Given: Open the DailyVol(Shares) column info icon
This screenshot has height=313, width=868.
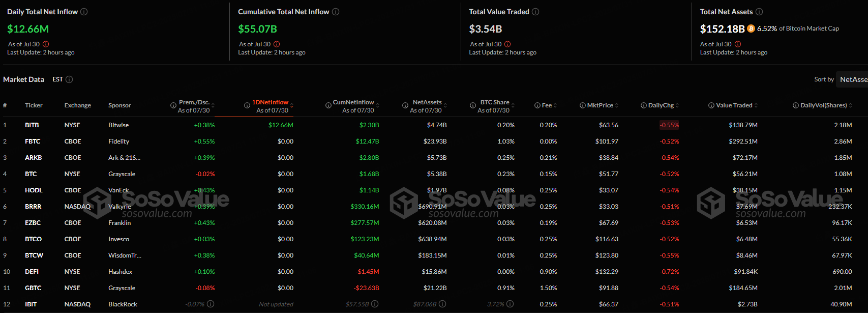Looking at the screenshot, I should [x=796, y=105].
